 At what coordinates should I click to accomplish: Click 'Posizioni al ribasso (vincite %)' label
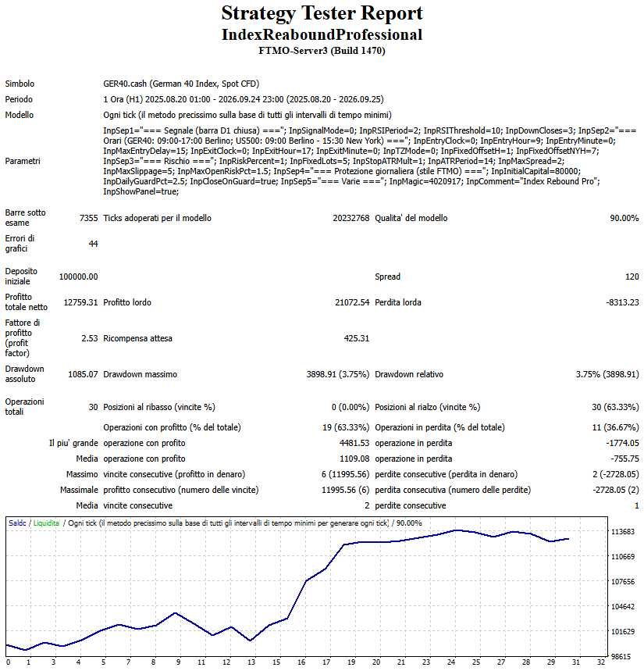click(x=159, y=408)
